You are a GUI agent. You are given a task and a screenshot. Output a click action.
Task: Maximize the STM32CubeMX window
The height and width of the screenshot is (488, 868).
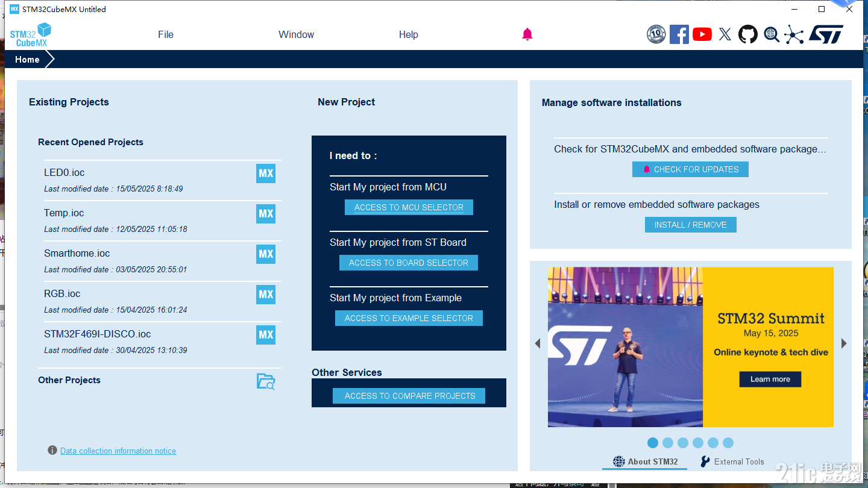pos(822,9)
